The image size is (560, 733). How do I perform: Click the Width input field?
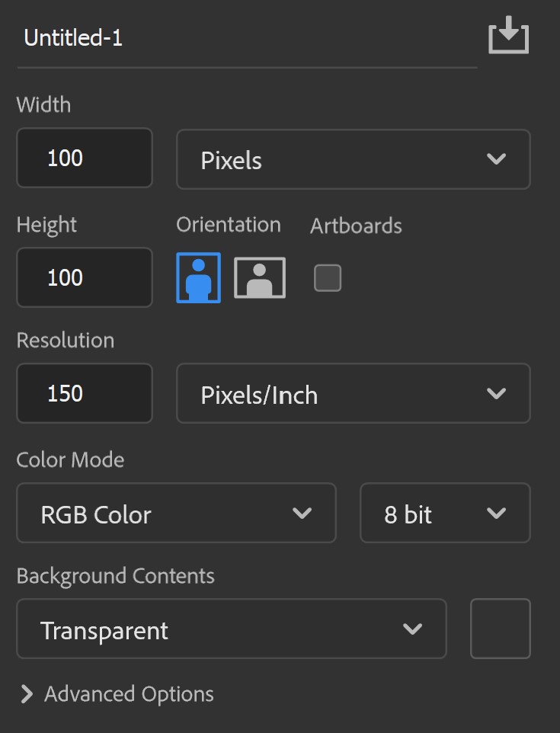pos(85,158)
